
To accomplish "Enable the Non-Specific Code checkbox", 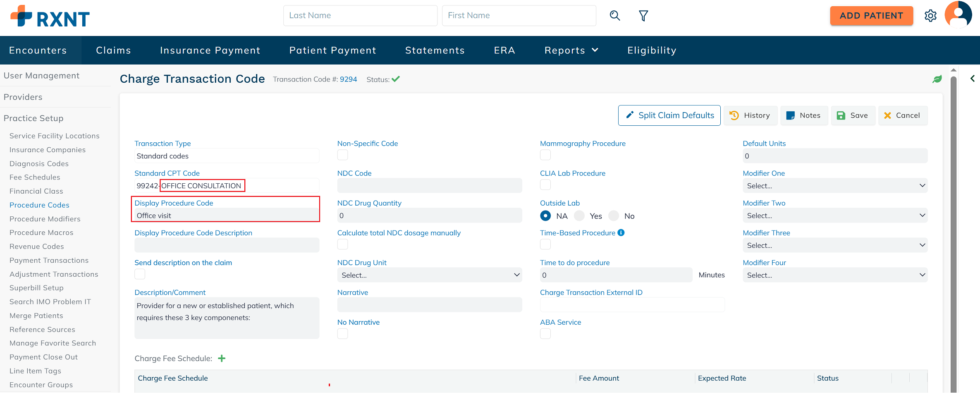I will (x=342, y=155).
